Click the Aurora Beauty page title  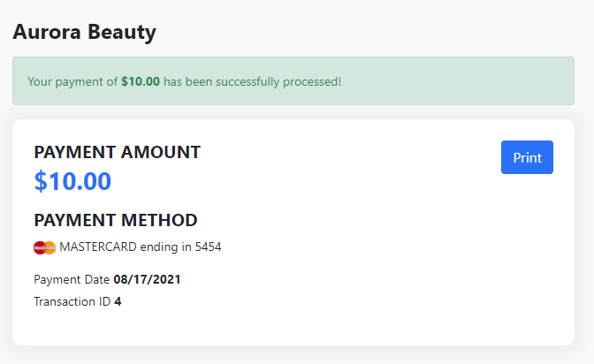84,33
